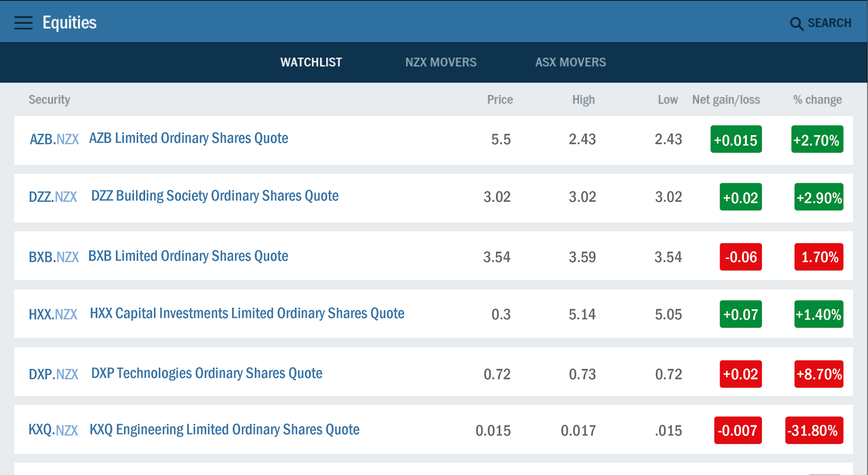The height and width of the screenshot is (475, 868).
Task: Click the +0.02 green badge for DZZ
Action: (740, 197)
